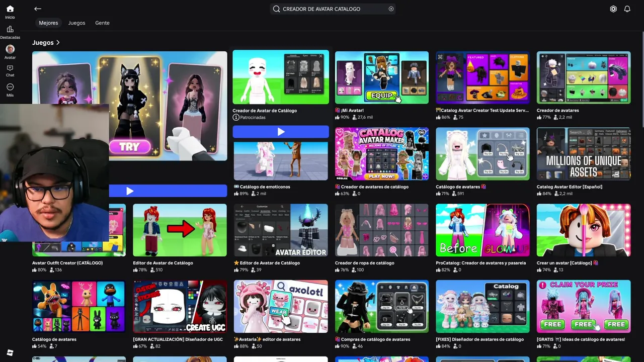Click the info icon beside Patrocinadas
Viewport: 644px width, 362px height.
[x=235, y=118]
